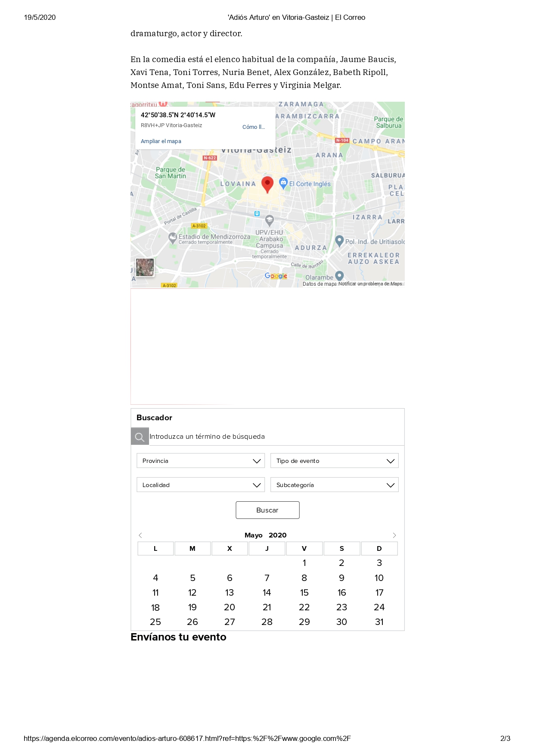The image size is (534, 756).
Task: Open the Provincia dropdown
Action: [201, 461]
